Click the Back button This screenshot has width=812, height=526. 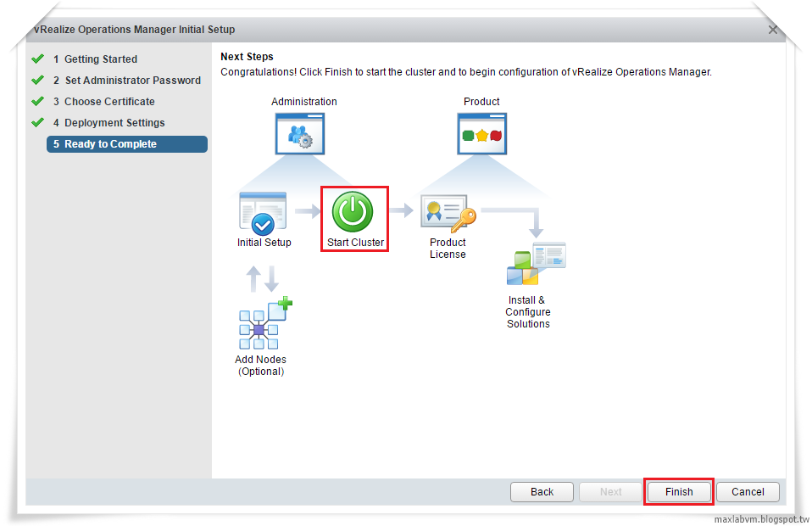[x=542, y=492]
